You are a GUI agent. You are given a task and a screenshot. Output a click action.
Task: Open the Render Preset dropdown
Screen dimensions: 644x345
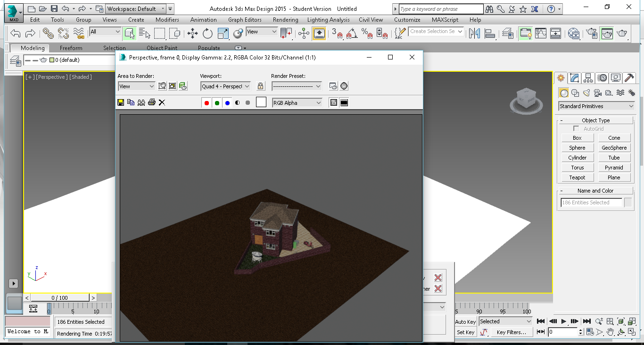[297, 86]
